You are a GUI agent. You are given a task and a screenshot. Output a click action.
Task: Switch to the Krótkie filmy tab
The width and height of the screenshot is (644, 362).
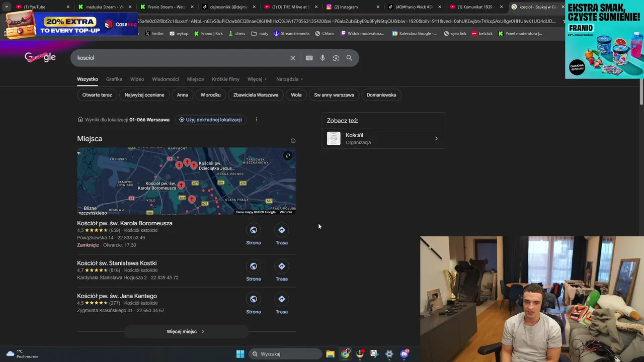click(x=225, y=79)
